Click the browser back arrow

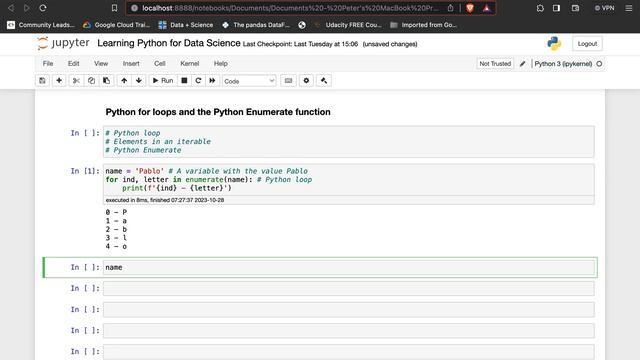tap(11, 8)
